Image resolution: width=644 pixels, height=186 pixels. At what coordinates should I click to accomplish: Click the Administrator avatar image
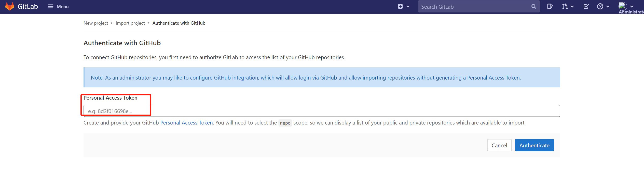click(x=623, y=6)
